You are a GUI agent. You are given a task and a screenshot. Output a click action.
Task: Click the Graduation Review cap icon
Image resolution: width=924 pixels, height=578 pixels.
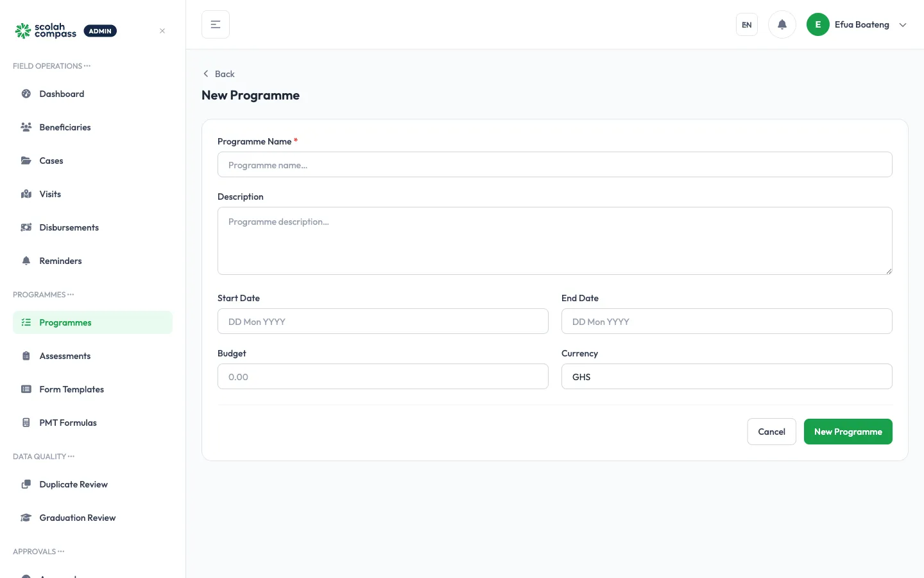26,518
